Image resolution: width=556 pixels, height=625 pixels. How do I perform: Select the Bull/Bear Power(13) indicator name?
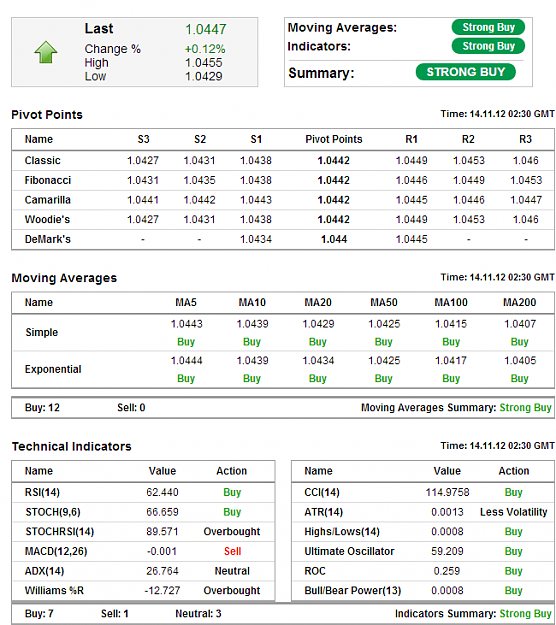(353, 590)
